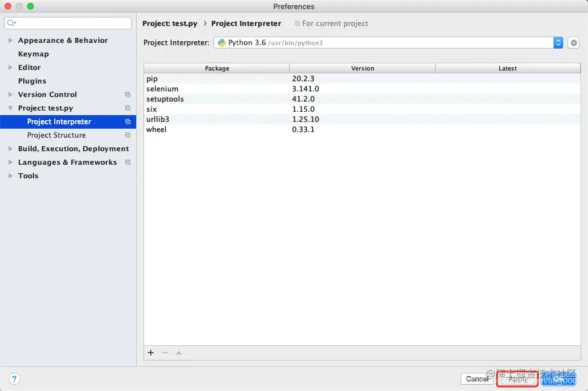Click the interpreter settings gear icon
This screenshot has width=588, height=391.
pyautogui.click(x=573, y=43)
